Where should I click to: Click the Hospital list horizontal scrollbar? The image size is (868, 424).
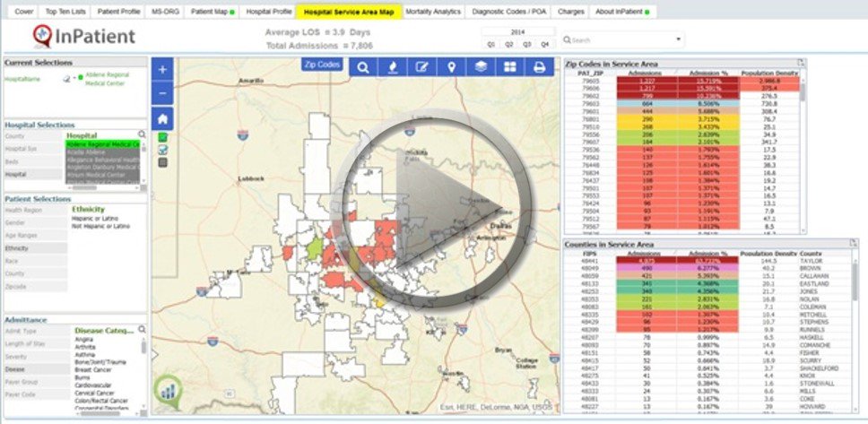102,187
